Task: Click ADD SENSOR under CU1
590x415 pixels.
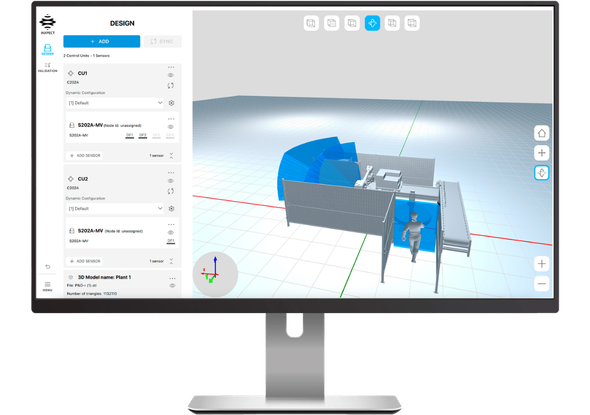Action: click(85, 155)
